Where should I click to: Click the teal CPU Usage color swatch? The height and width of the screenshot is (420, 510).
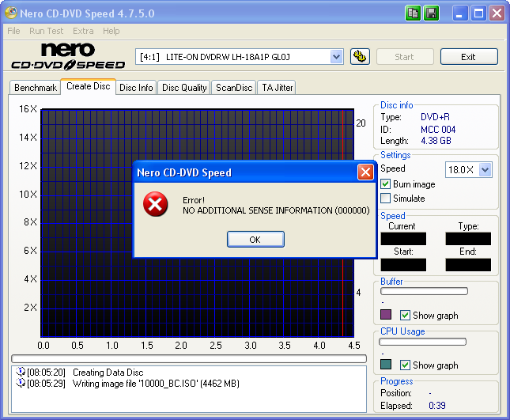[386, 365]
